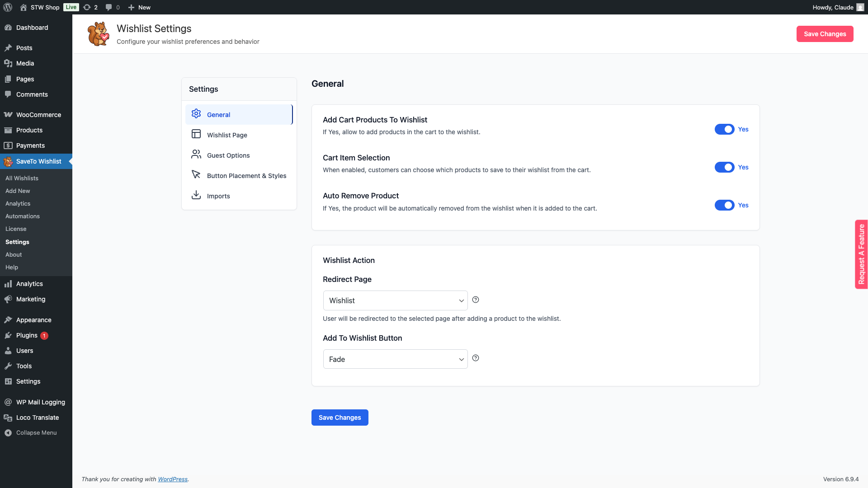Click the Users person icon
The width and height of the screenshot is (868, 488).
(8, 351)
